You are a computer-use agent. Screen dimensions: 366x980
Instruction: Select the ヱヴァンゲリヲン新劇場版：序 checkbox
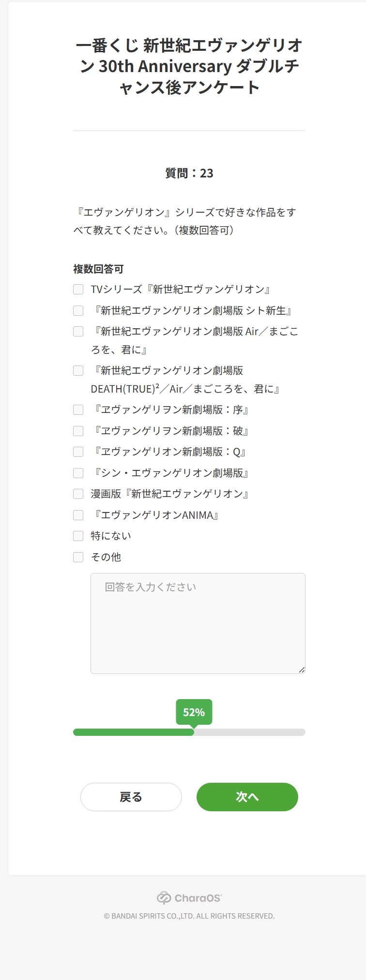pos(78,410)
